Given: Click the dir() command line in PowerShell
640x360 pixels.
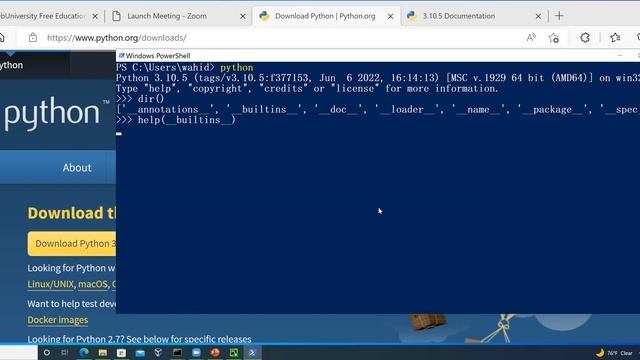Looking at the screenshot, I should (140, 99).
